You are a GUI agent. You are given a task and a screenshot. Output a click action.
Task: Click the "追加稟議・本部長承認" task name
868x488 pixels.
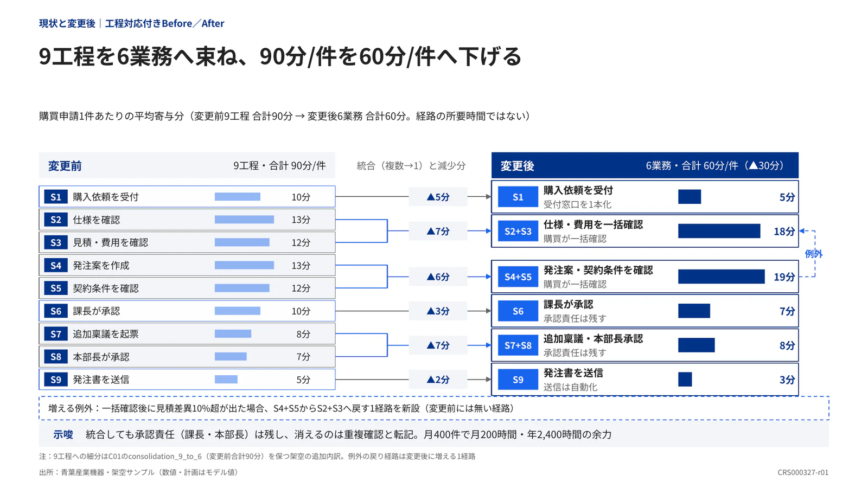pos(593,339)
